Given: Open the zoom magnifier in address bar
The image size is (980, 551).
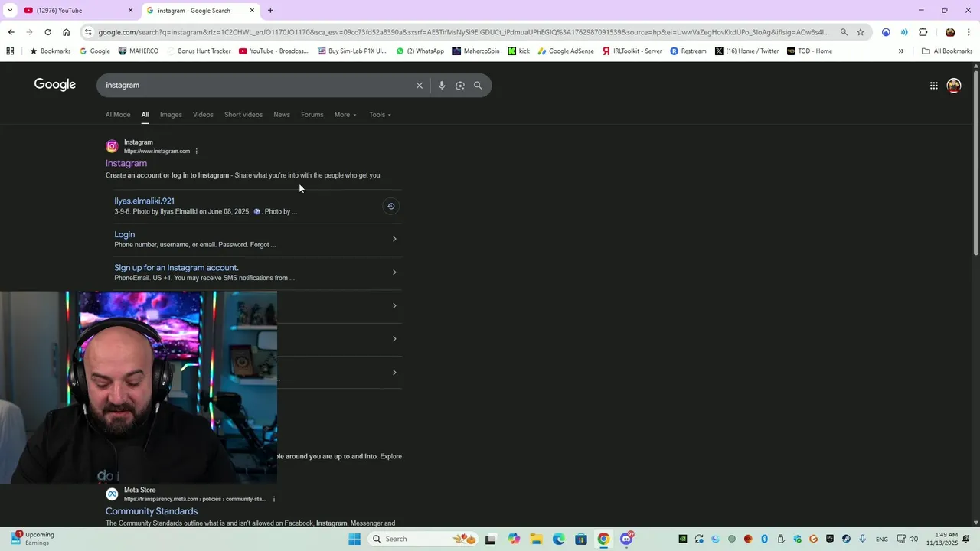Looking at the screenshot, I should click(844, 32).
